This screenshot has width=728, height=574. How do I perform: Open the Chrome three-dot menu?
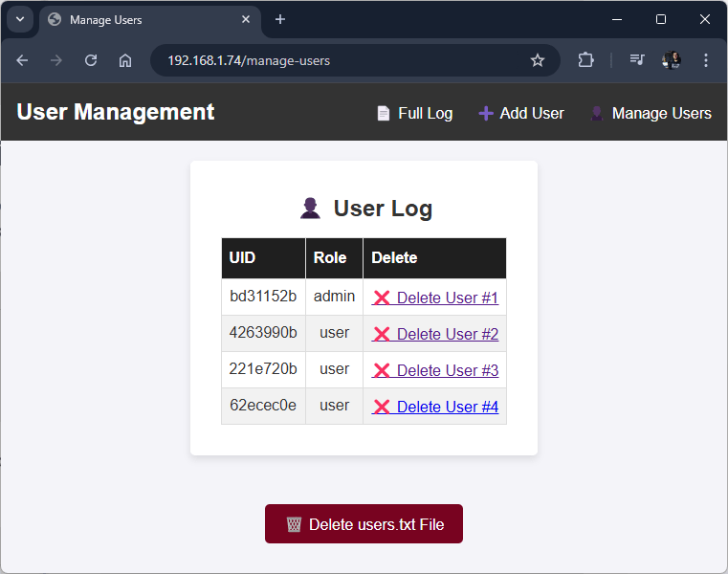[706, 60]
